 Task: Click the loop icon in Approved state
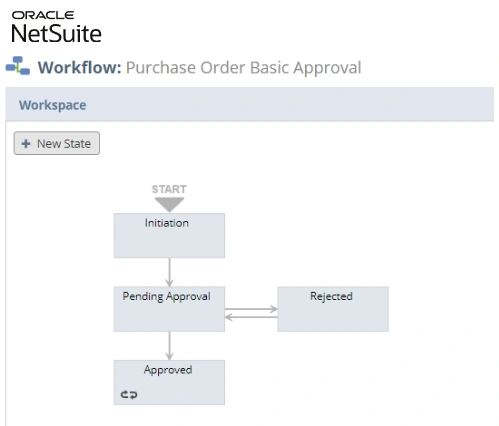pyautogui.click(x=129, y=395)
